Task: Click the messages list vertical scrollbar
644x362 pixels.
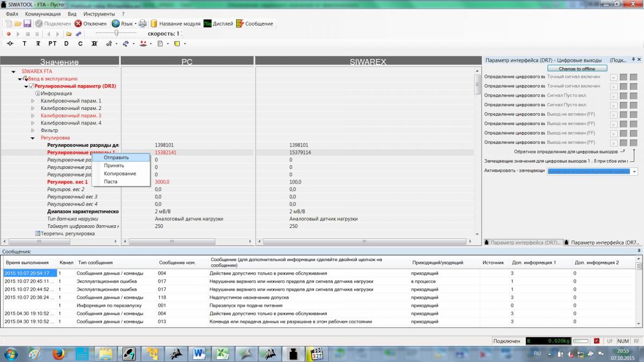Action: click(639, 291)
